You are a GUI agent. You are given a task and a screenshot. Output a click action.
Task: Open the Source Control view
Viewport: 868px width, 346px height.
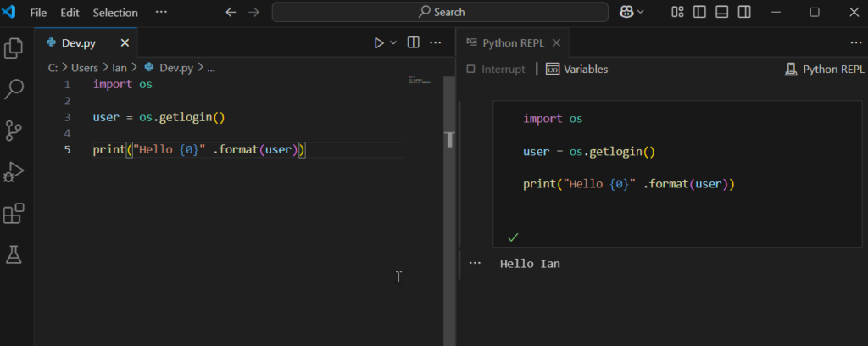coord(14,130)
